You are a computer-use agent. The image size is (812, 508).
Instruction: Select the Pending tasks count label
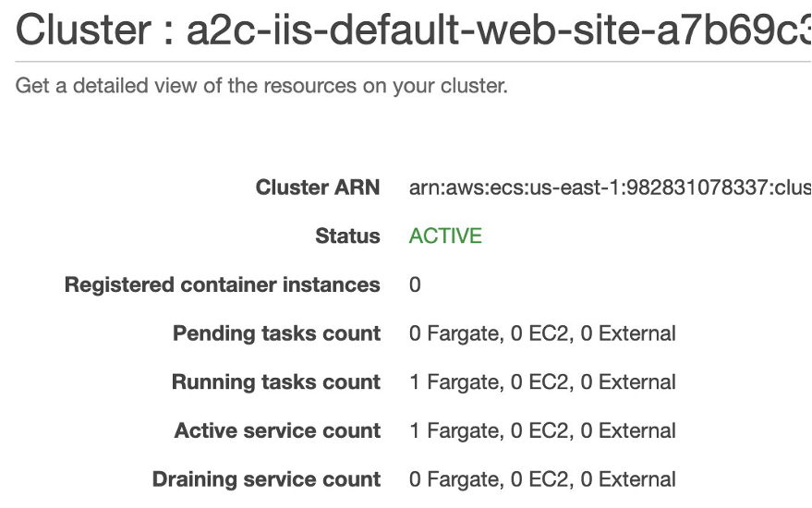tap(276, 333)
